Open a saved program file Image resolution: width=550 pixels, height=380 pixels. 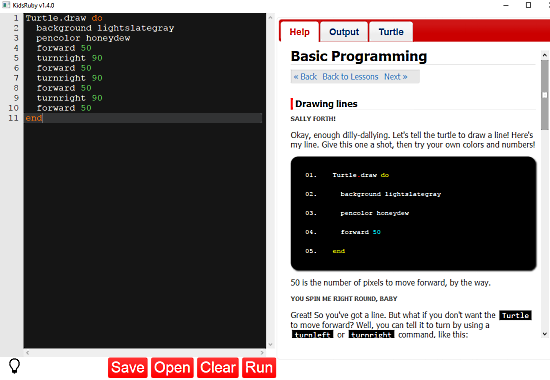point(172,368)
